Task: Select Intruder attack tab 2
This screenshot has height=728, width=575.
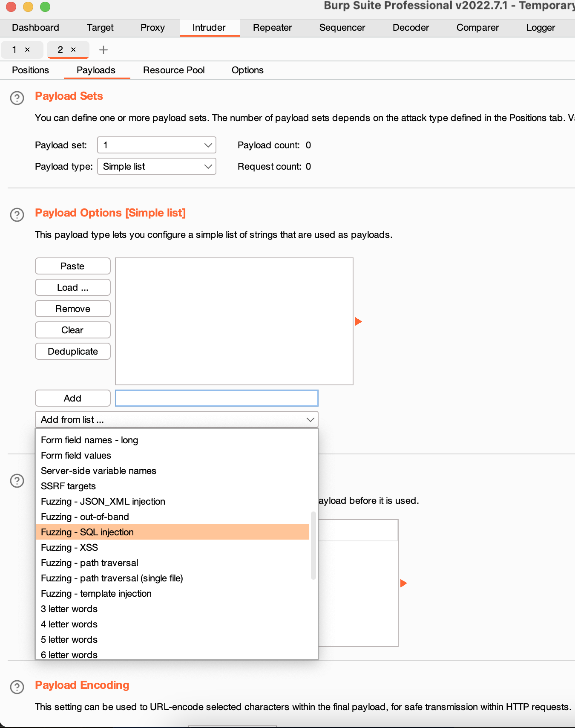Action: [x=60, y=50]
